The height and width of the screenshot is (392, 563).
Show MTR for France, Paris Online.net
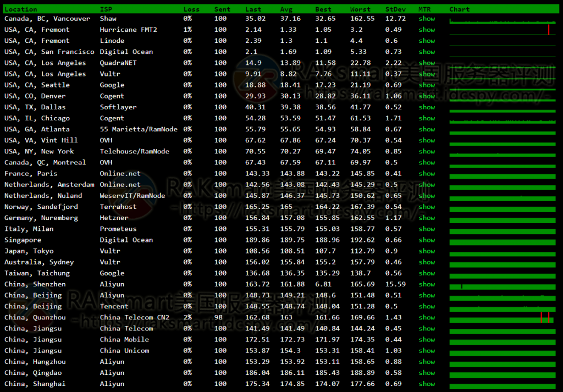click(427, 174)
